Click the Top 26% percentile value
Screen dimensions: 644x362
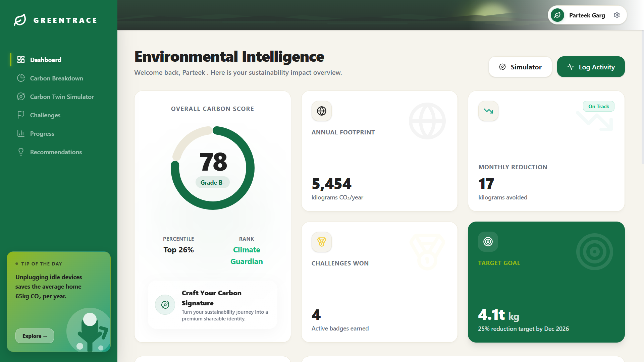point(178,250)
